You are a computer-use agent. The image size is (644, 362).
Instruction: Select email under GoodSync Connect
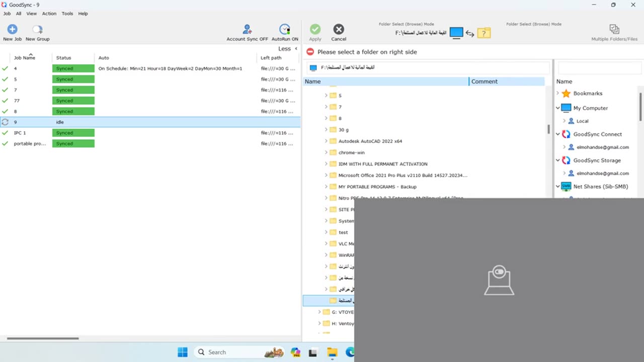tap(603, 147)
